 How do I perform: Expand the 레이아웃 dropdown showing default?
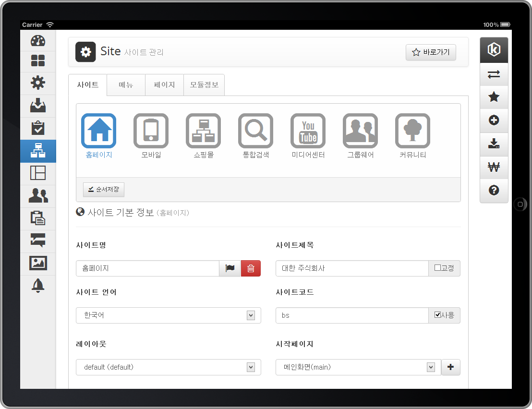168,367
